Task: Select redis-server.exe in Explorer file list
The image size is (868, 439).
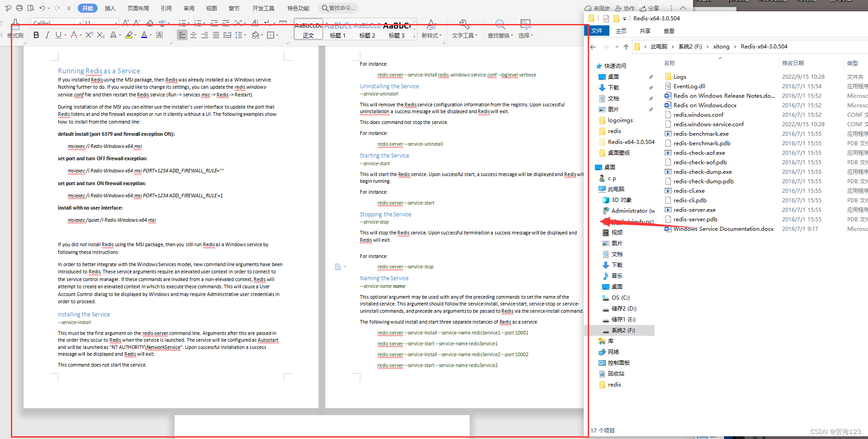Action: coord(694,210)
